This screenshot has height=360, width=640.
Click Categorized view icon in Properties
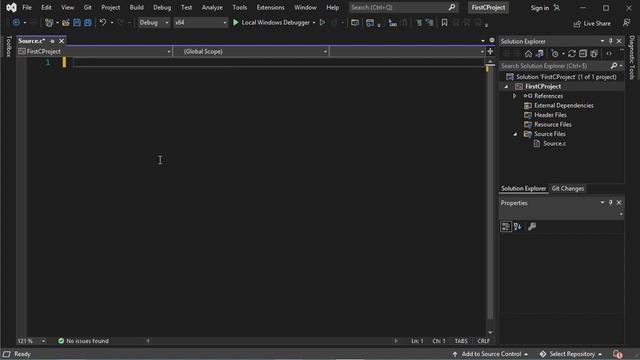506,227
